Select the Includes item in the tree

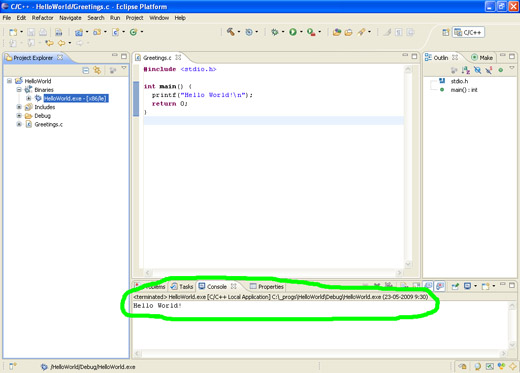pos(45,107)
